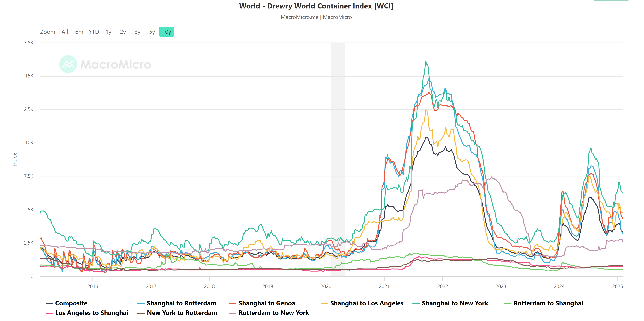Hide the Shanghai to Rotterdam series
This screenshot has height=321, width=644.
point(181,303)
